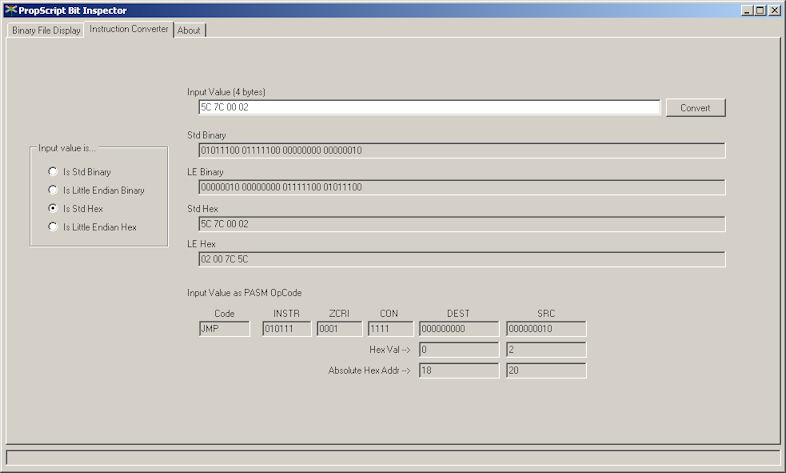Select the Is Std Hex radio button
The height and width of the screenshot is (473, 786).
point(54,209)
